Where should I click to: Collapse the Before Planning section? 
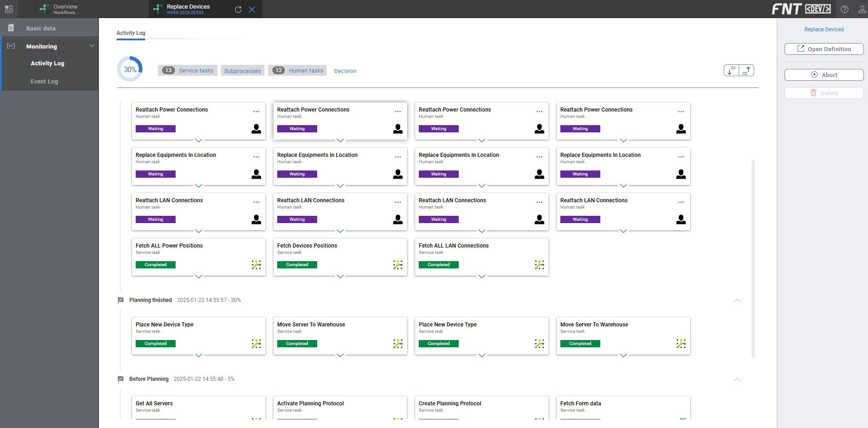click(737, 379)
